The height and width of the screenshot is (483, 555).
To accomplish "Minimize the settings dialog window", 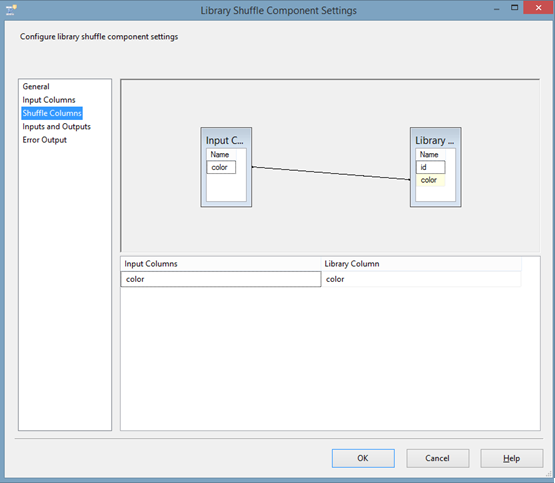I will pos(497,8).
